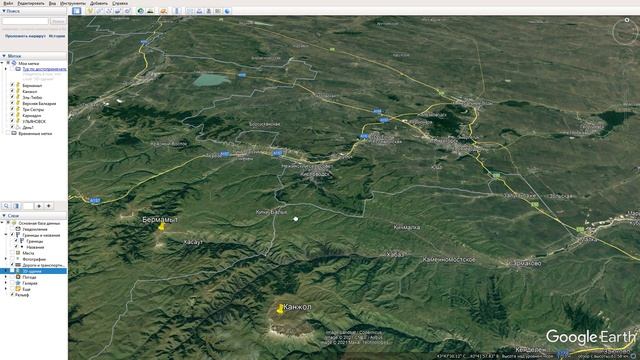Enable the 3D-здания layer checkbox
The height and width of the screenshot is (360, 640).
tap(12, 271)
